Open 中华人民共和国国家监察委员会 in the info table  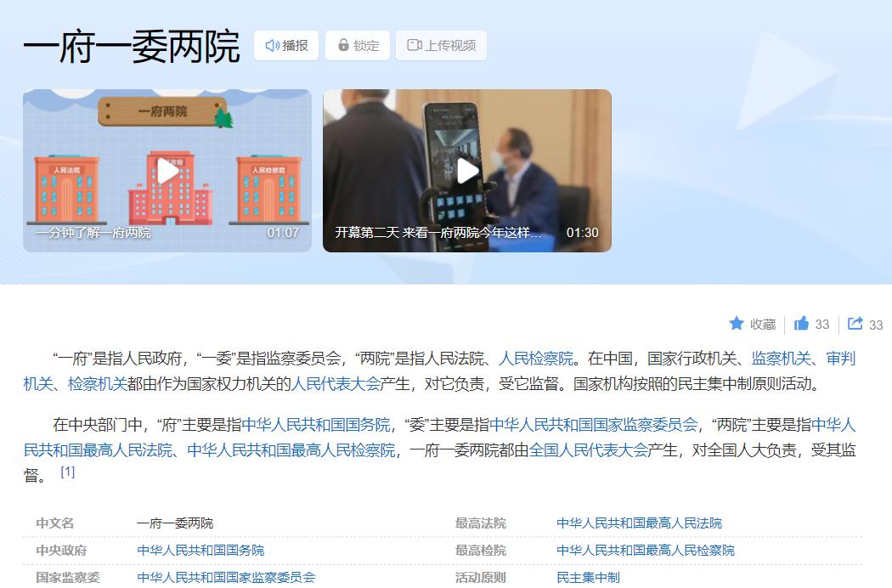pos(226,577)
